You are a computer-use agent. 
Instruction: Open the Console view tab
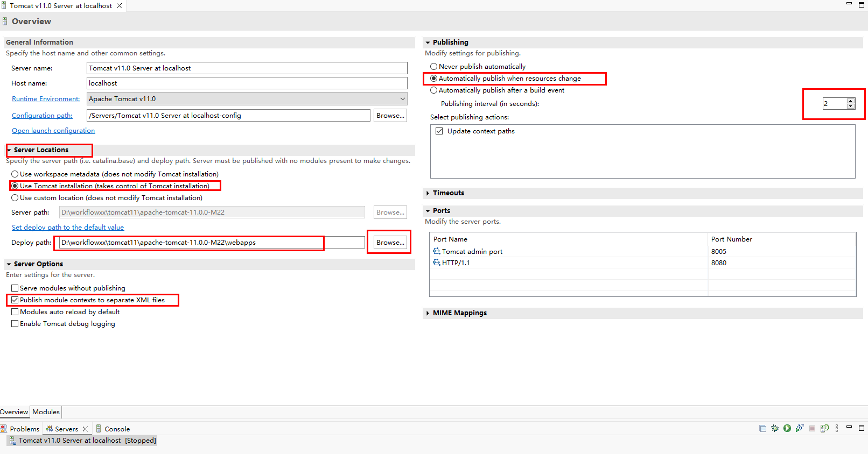click(x=113, y=429)
